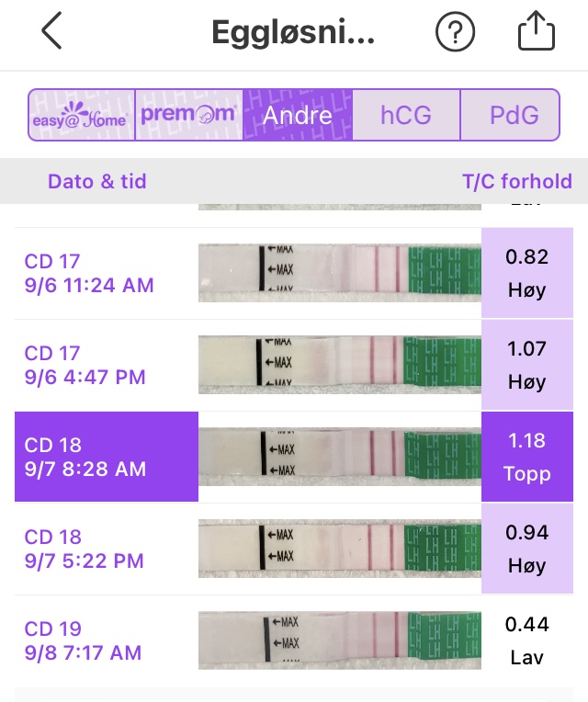
Task: Switch to the hCG tab
Action: [x=406, y=115]
